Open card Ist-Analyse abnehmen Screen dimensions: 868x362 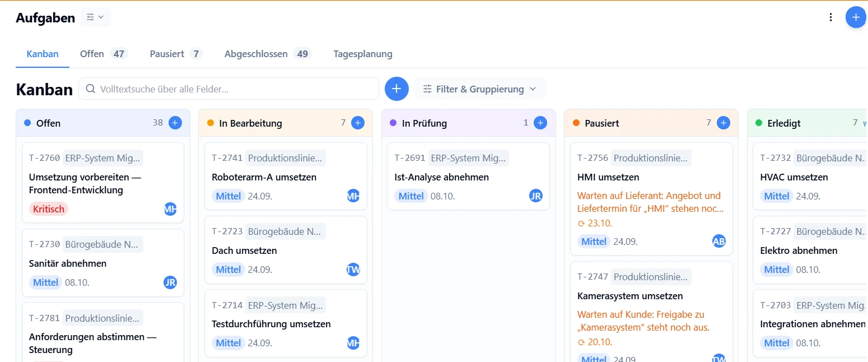pyautogui.click(x=468, y=177)
